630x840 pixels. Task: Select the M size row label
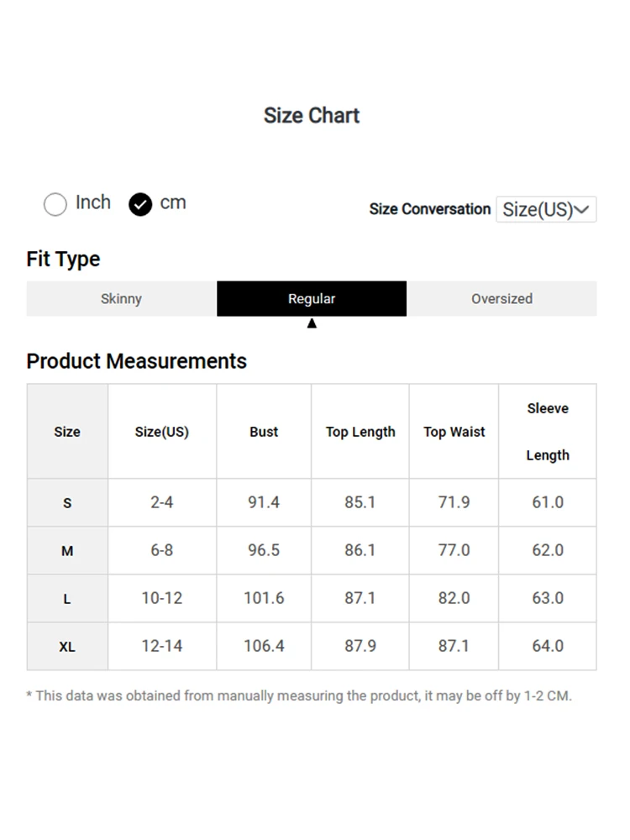(67, 551)
